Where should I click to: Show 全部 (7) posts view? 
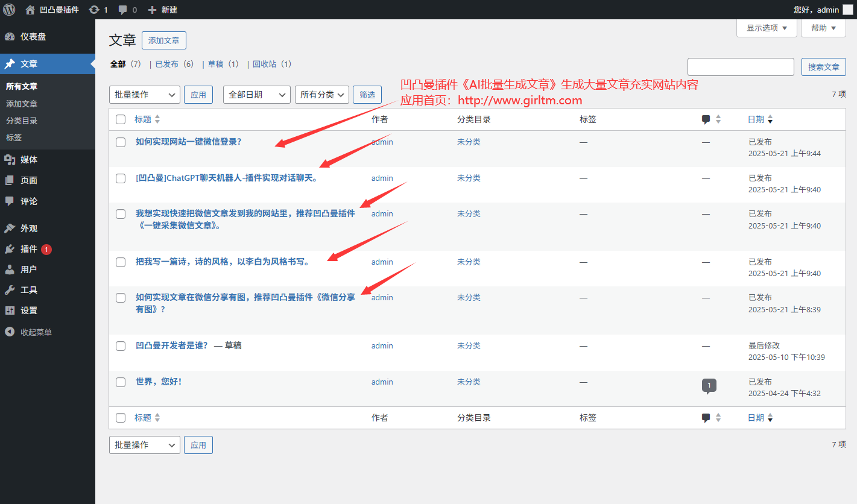[x=126, y=64]
